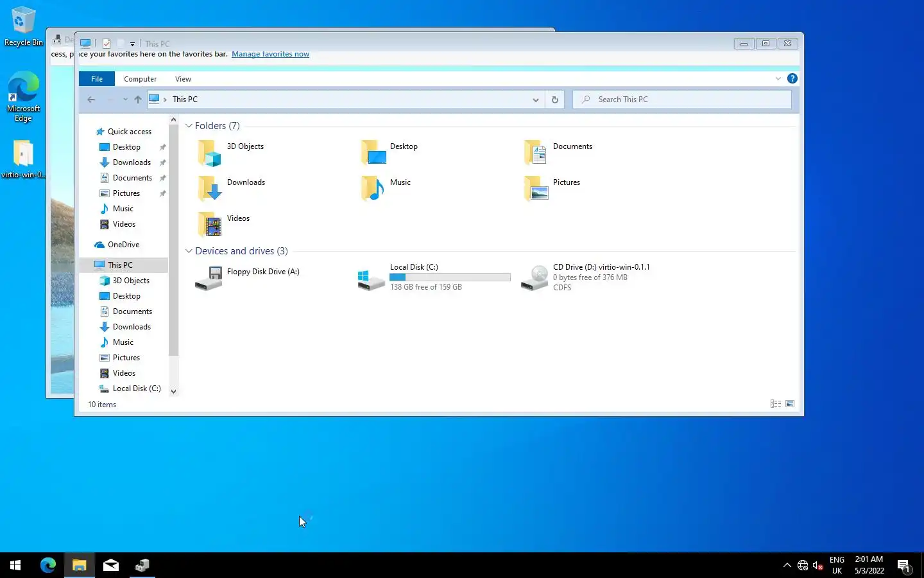Open the ENG UK language indicator
This screenshot has width=924, height=578.
coord(837,565)
